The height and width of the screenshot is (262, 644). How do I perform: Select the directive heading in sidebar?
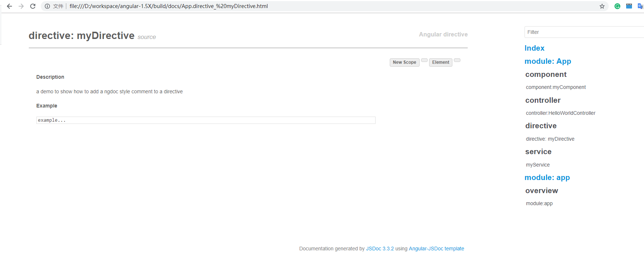(541, 126)
